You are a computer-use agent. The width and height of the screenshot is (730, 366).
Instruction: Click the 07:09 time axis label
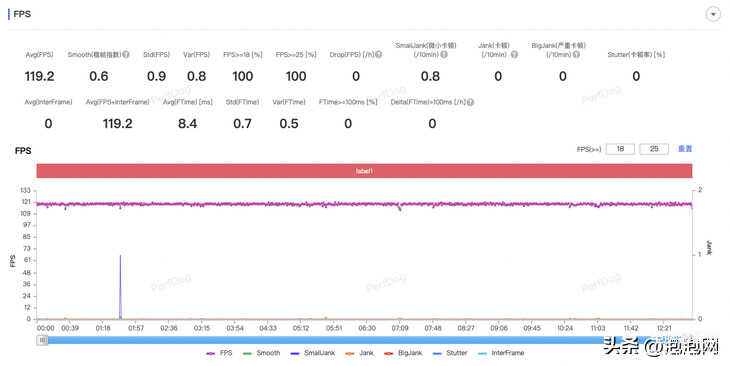(x=400, y=328)
